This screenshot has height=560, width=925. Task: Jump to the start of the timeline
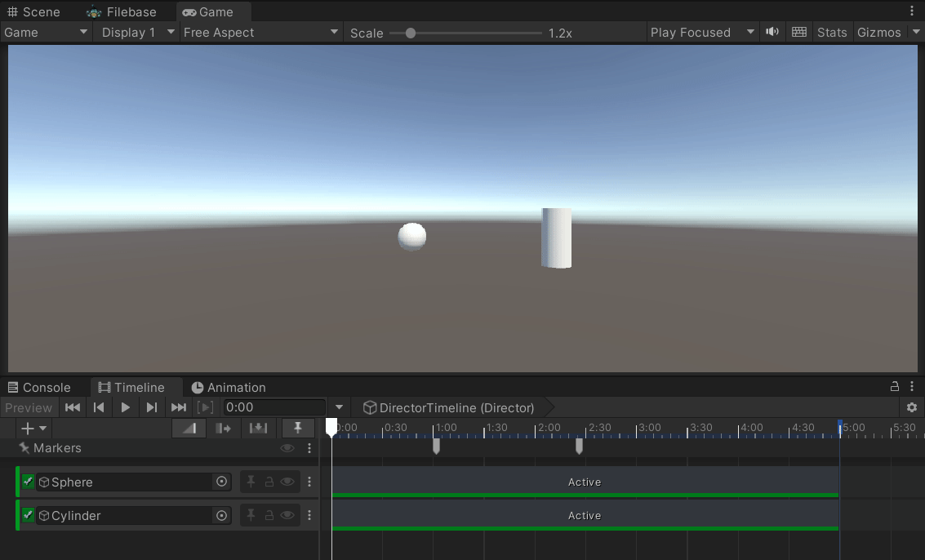point(73,407)
